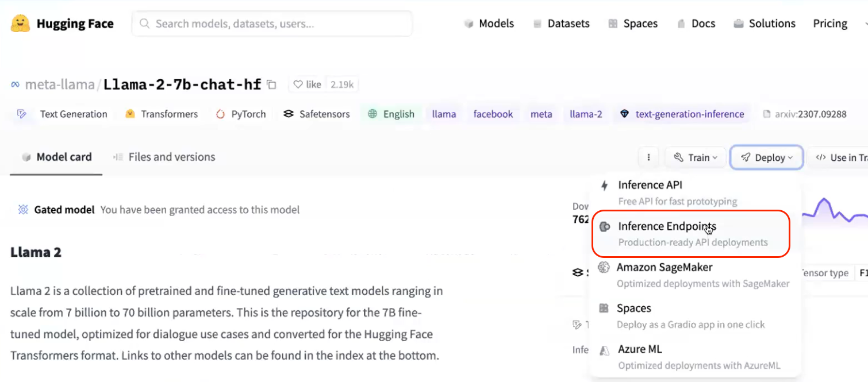Collapse the Deploy dropdown
The width and height of the screenshot is (868, 382).
pos(766,157)
